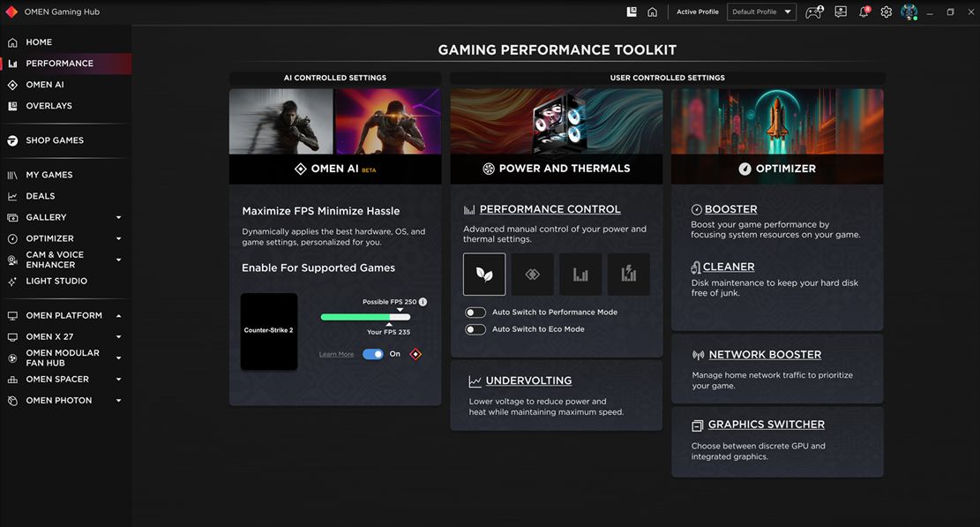Enable Auto Switch to Performance Mode
Image resolution: width=980 pixels, height=527 pixels.
[475, 312]
